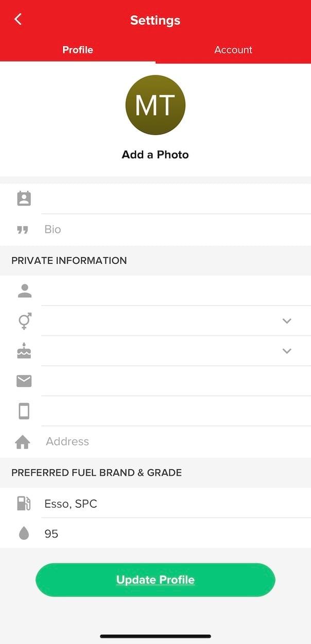Click the quotation marks Bio icon
The image size is (311, 644).
[23, 230]
